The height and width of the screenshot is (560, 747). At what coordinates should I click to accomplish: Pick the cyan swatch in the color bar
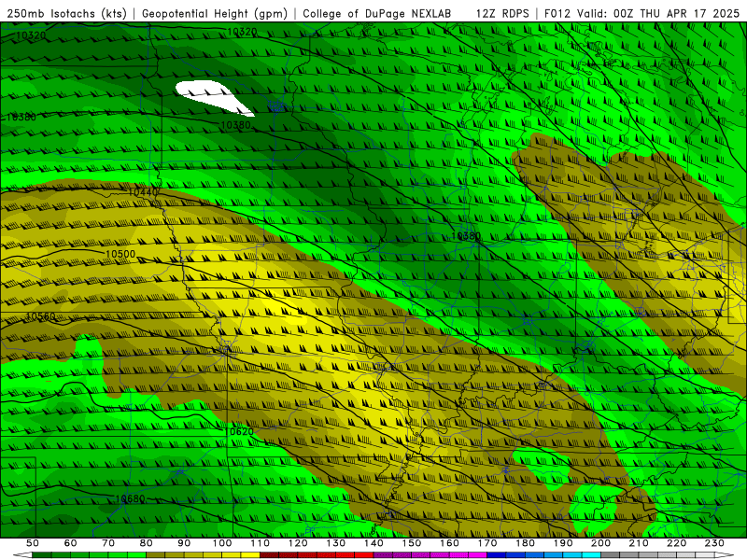(x=591, y=555)
